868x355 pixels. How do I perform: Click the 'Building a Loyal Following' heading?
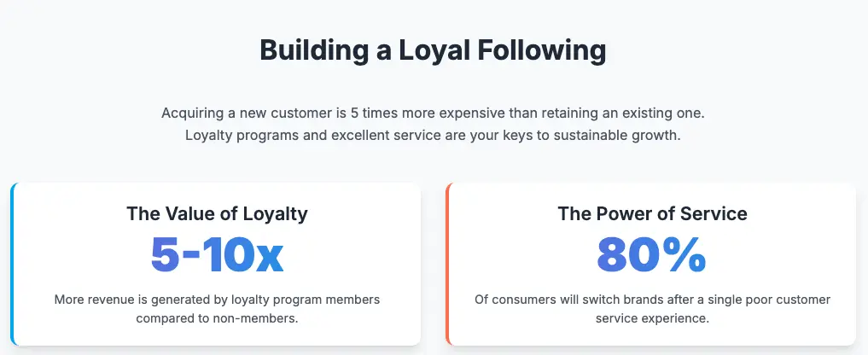pyautogui.click(x=433, y=50)
